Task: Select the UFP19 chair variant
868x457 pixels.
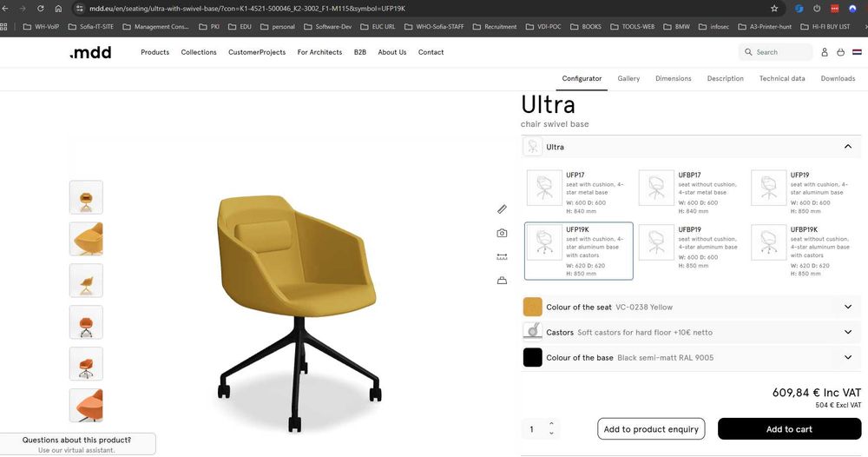Action: 803,192
